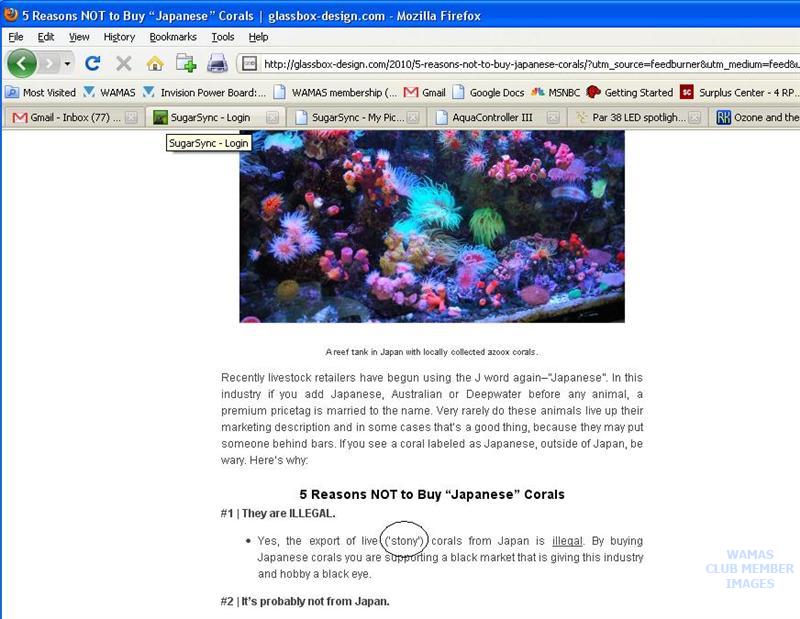Print the page using the printer icon
Image resolution: width=800 pixels, height=619 pixels.
click(x=217, y=63)
